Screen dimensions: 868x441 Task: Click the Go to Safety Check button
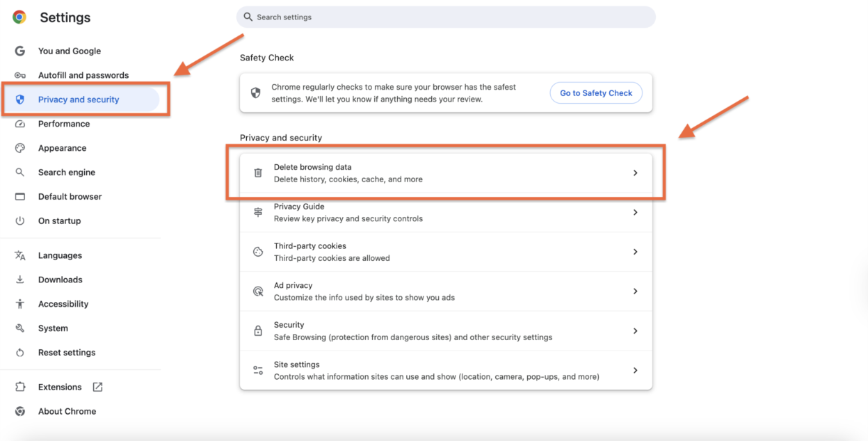[596, 93]
